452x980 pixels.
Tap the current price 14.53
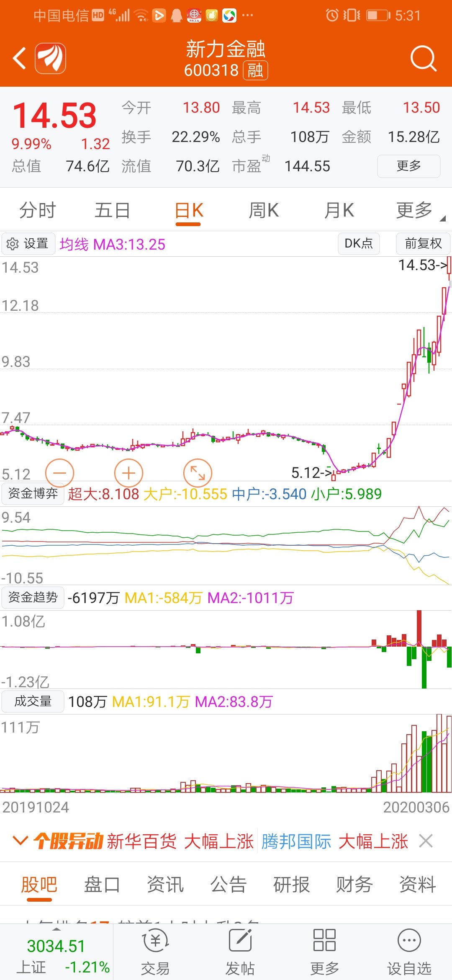(54, 116)
